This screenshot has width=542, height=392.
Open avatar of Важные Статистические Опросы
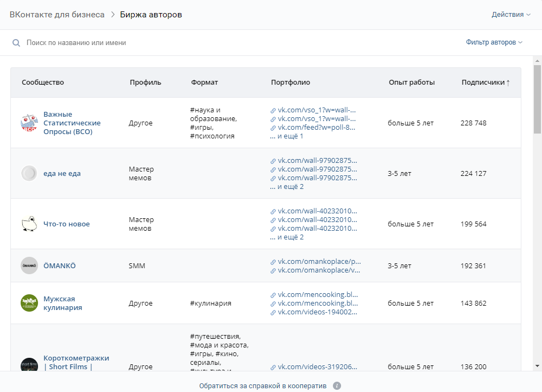pos(29,123)
